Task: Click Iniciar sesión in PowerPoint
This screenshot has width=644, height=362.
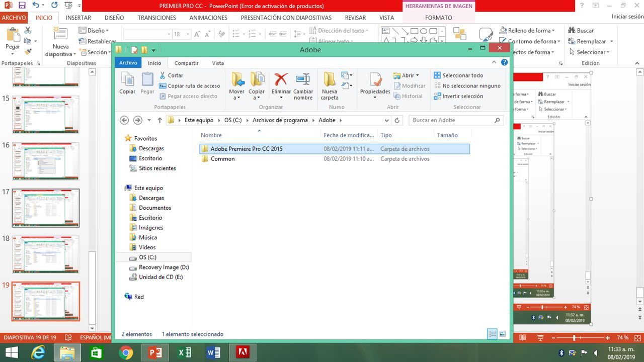Action: (x=627, y=17)
